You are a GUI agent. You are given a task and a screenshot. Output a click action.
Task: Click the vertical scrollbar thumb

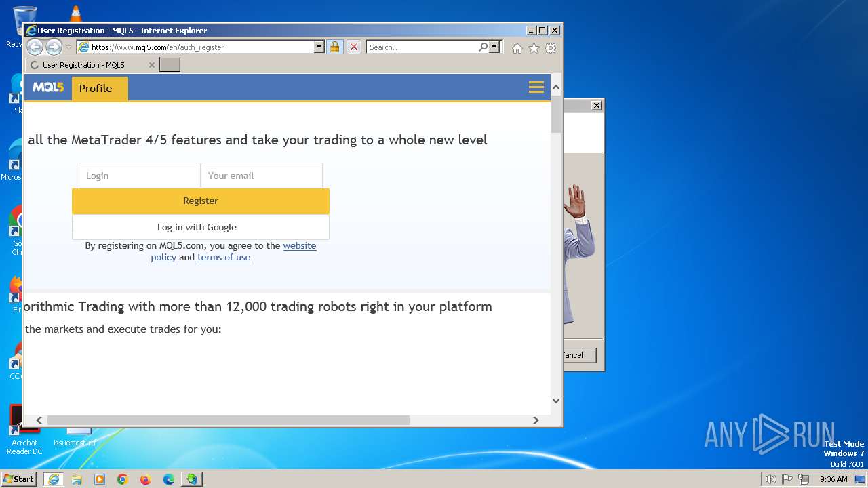[556, 114]
